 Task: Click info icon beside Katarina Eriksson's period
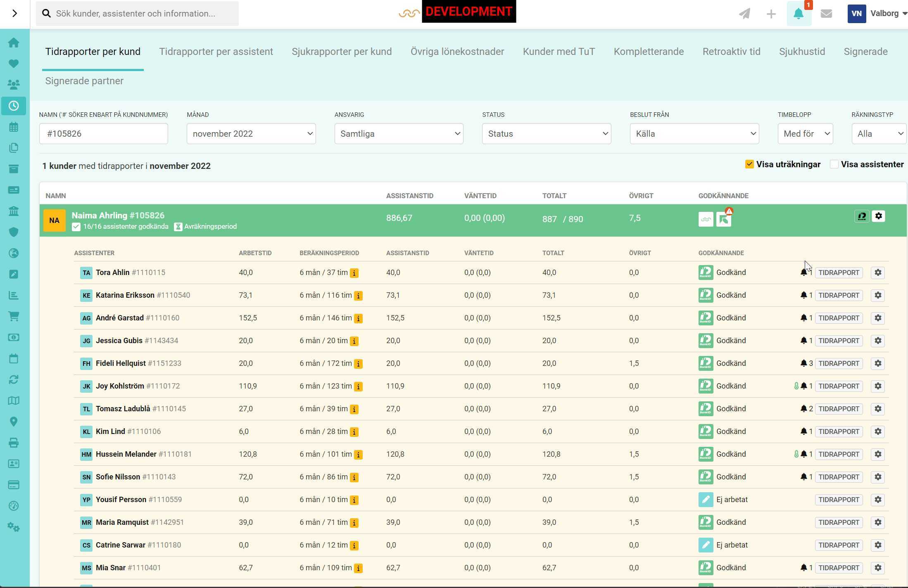click(x=358, y=296)
